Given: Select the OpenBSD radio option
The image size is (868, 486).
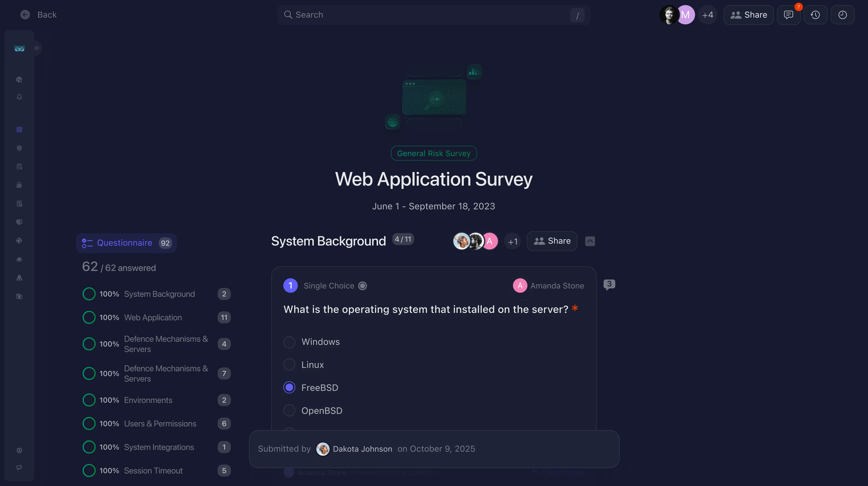Looking at the screenshot, I should click(x=289, y=410).
